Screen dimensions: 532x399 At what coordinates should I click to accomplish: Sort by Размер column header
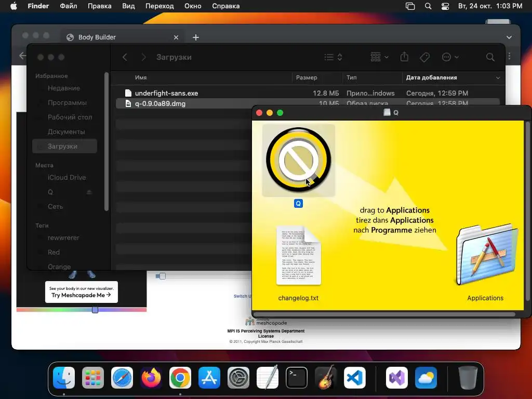[x=307, y=77]
